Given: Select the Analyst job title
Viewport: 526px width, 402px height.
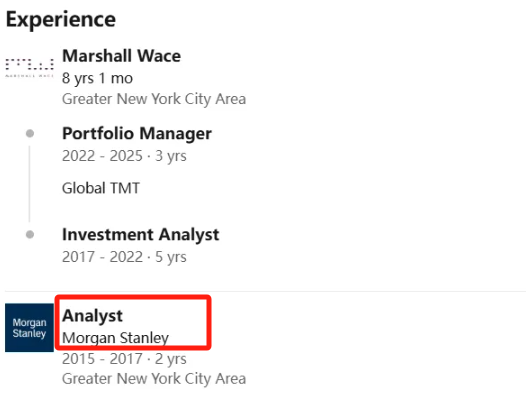Looking at the screenshot, I should [x=93, y=315].
